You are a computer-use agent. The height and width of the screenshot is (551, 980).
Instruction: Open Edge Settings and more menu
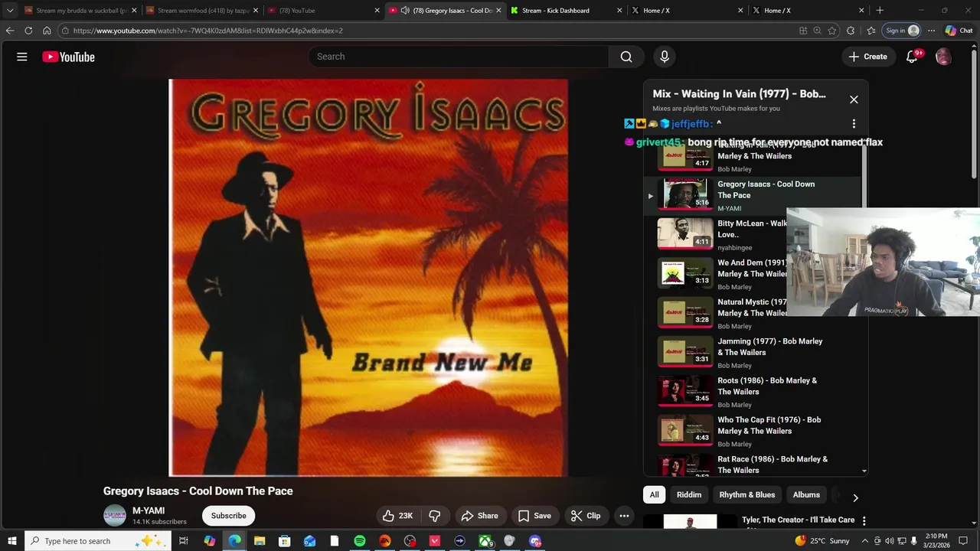coord(931,31)
